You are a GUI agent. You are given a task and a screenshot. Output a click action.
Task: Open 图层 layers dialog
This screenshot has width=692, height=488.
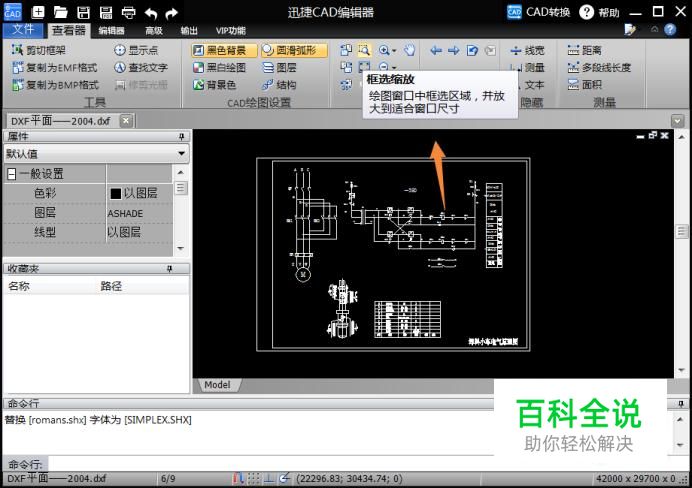pyautogui.click(x=279, y=68)
